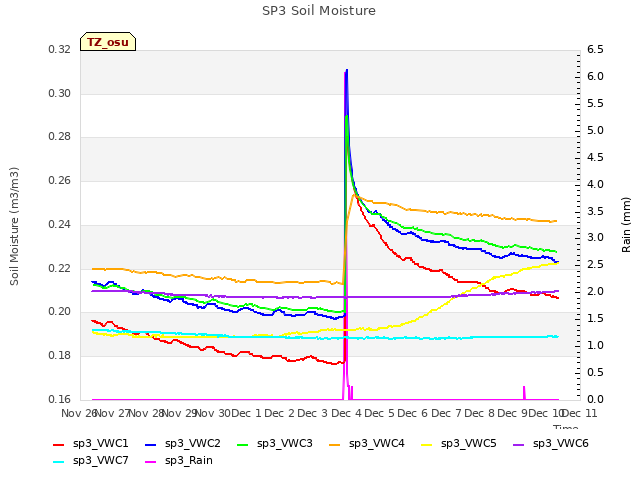Click the 0.26 left axis value
The width and height of the screenshot is (640, 480).
pos(60,180)
